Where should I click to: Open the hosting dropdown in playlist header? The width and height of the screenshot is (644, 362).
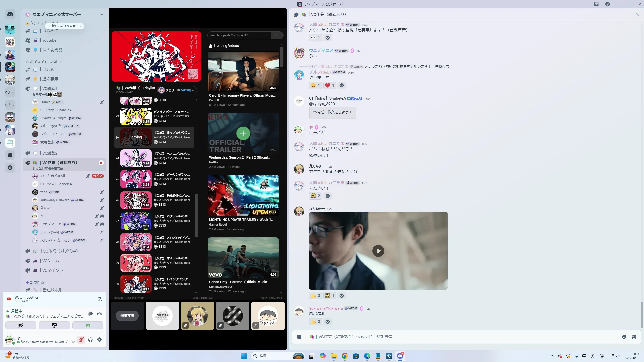(177, 90)
